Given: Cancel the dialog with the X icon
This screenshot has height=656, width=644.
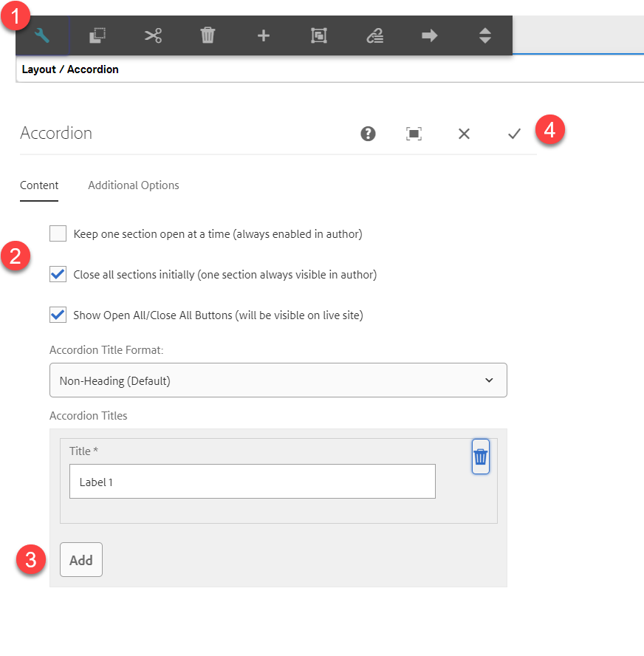Looking at the screenshot, I should (x=464, y=134).
